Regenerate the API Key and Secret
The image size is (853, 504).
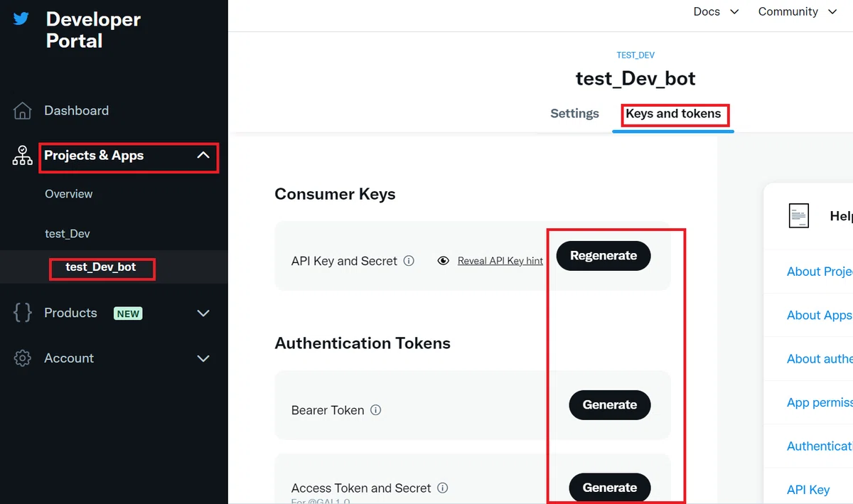point(603,256)
